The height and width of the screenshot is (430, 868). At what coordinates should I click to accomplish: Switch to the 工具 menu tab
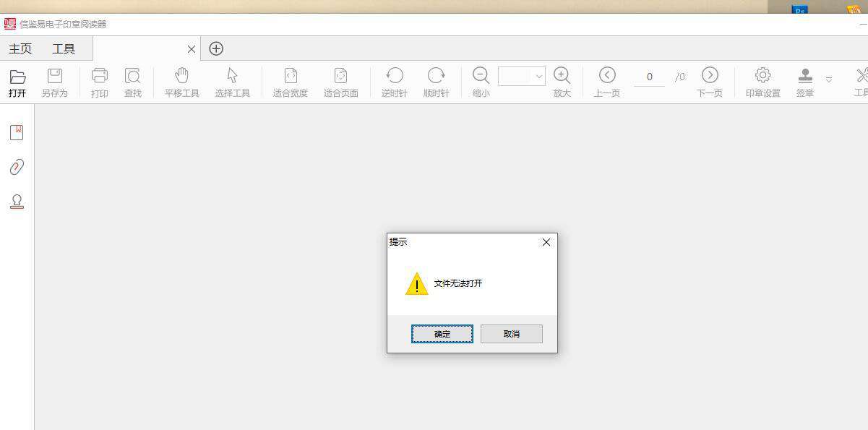coord(64,48)
